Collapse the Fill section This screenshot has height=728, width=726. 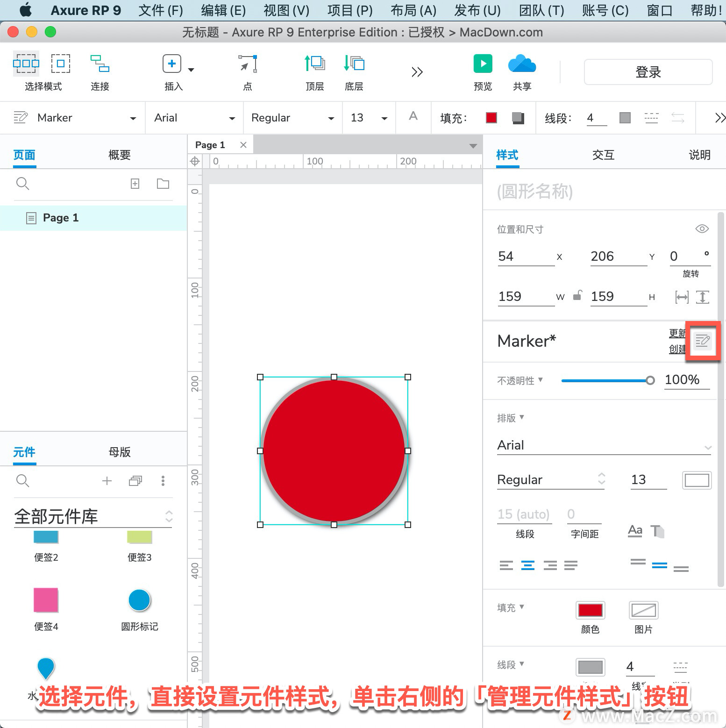pyautogui.click(x=511, y=607)
